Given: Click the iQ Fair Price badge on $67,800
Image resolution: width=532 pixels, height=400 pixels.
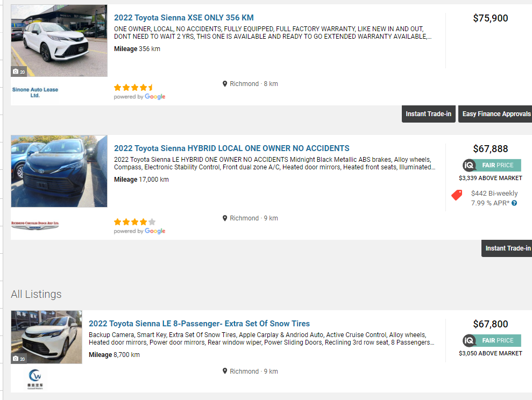Looking at the screenshot, I should (x=492, y=340).
